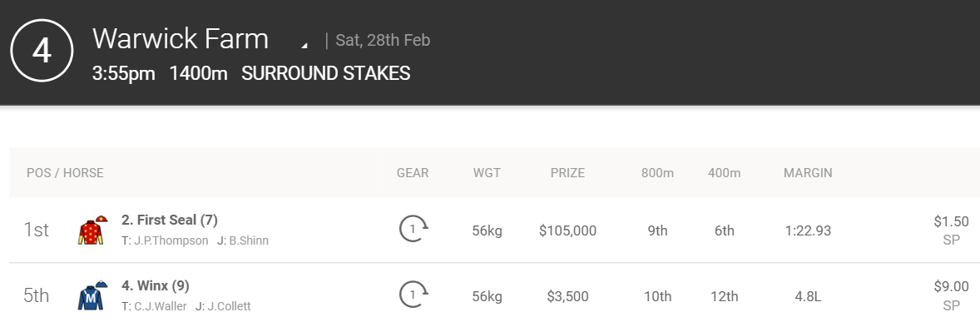This screenshot has width=980, height=327.
Task: Sort by the MARGIN column header
Action: (x=808, y=172)
